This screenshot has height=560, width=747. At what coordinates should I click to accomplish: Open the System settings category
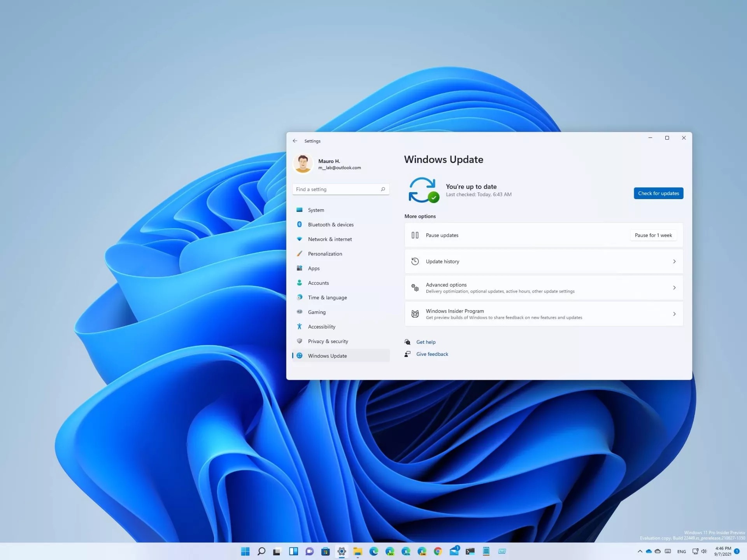316,210
